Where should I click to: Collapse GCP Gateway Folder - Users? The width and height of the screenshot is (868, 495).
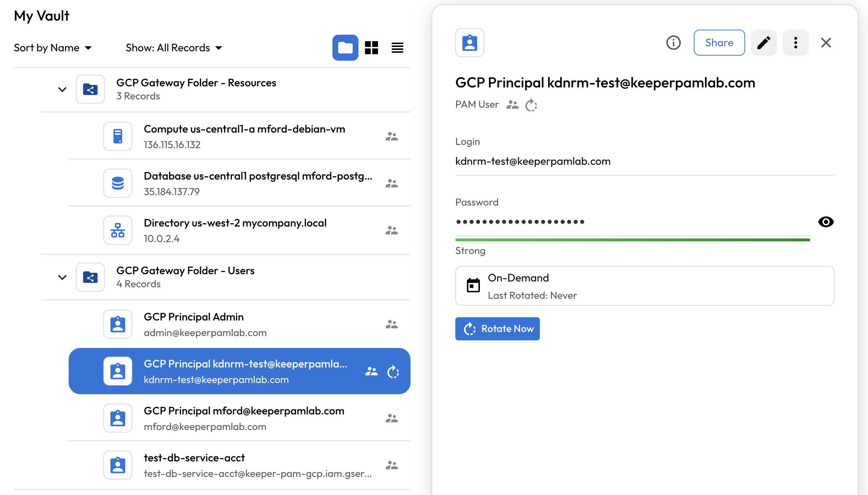pyautogui.click(x=62, y=277)
